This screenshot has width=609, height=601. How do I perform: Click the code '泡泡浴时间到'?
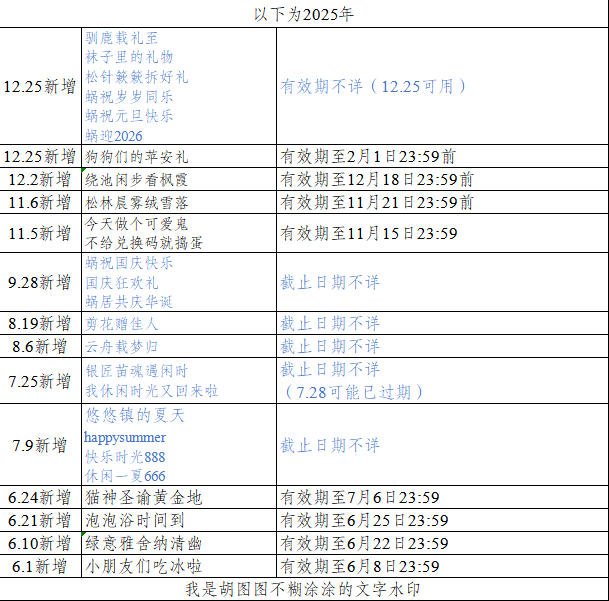[x=135, y=521]
